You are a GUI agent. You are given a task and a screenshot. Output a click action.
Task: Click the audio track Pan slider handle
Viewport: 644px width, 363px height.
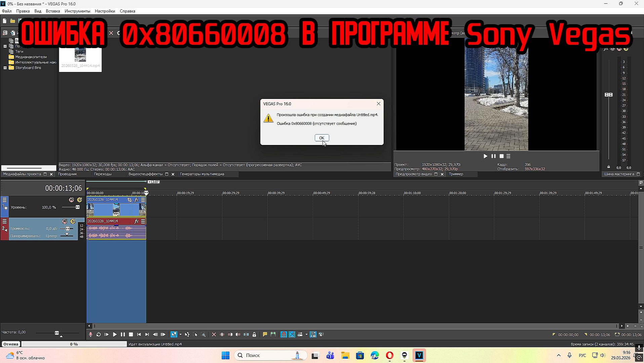pyautogui.click(x=67, y=234)
